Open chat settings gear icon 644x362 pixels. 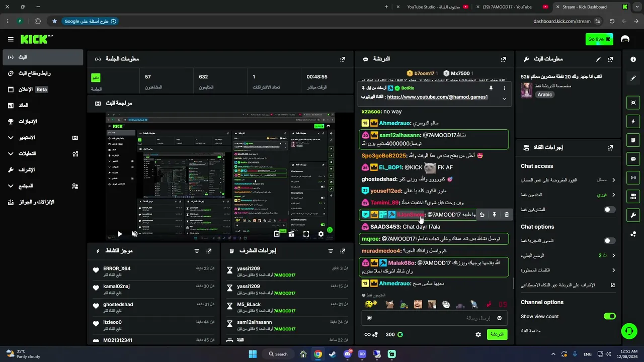478,334
